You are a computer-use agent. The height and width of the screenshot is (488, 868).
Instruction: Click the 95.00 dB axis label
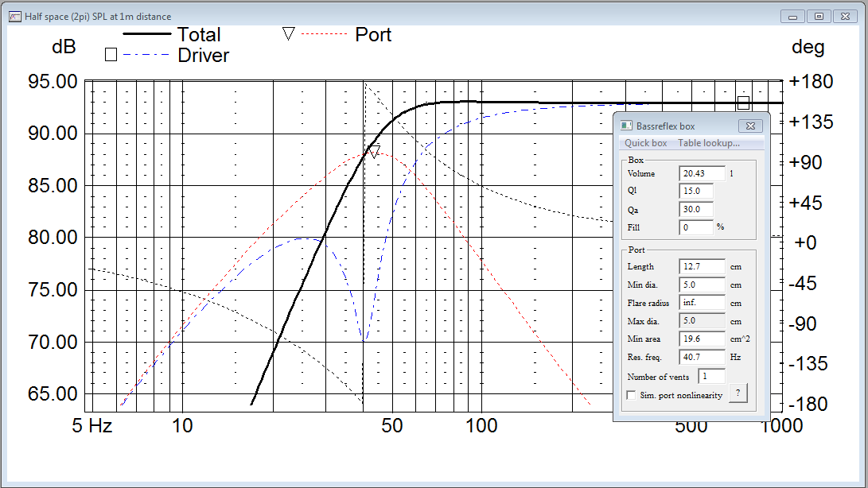(x=53, y=81)
